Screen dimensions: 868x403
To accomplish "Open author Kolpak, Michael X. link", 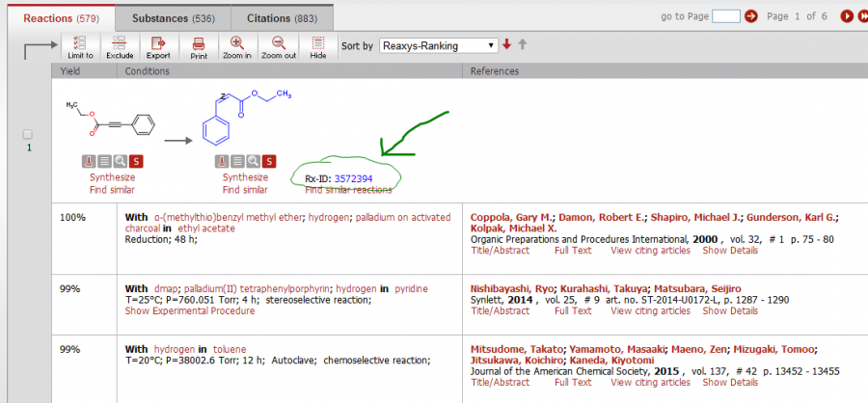I will [514, 228].
